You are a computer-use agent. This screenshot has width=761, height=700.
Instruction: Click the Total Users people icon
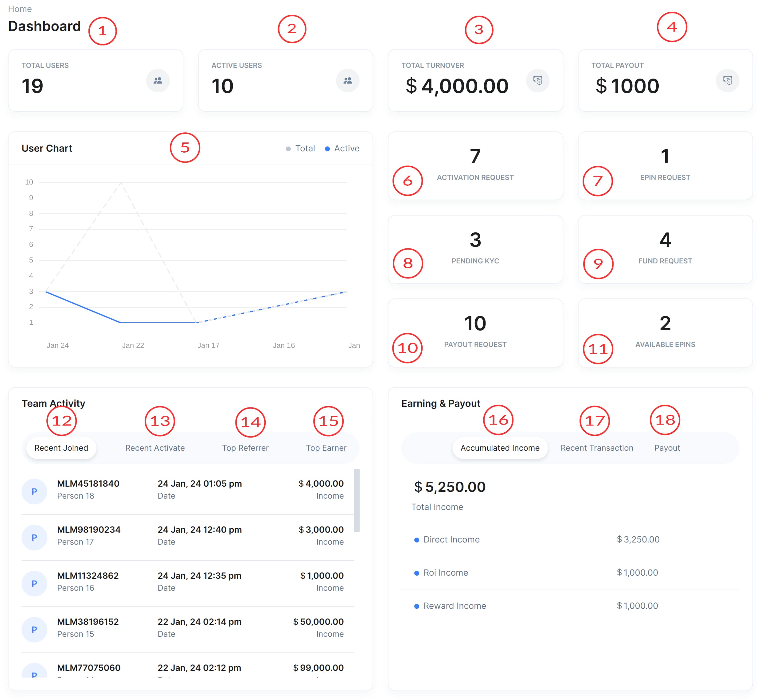pos(158,81)
